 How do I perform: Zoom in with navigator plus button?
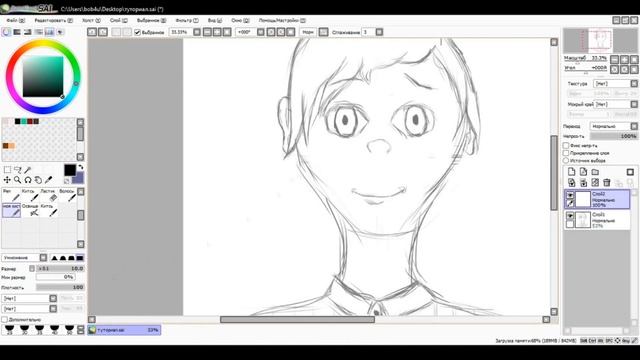[x=624, y=60]
